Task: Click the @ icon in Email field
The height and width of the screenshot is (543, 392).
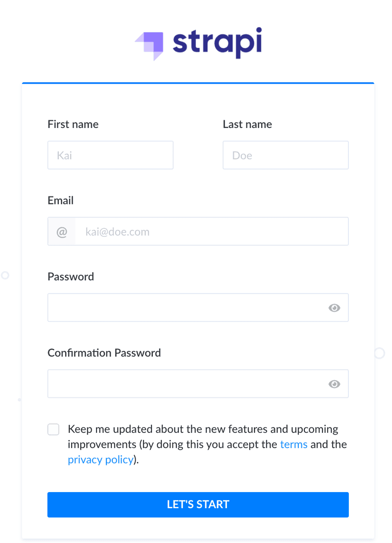Action: (62, 232)
